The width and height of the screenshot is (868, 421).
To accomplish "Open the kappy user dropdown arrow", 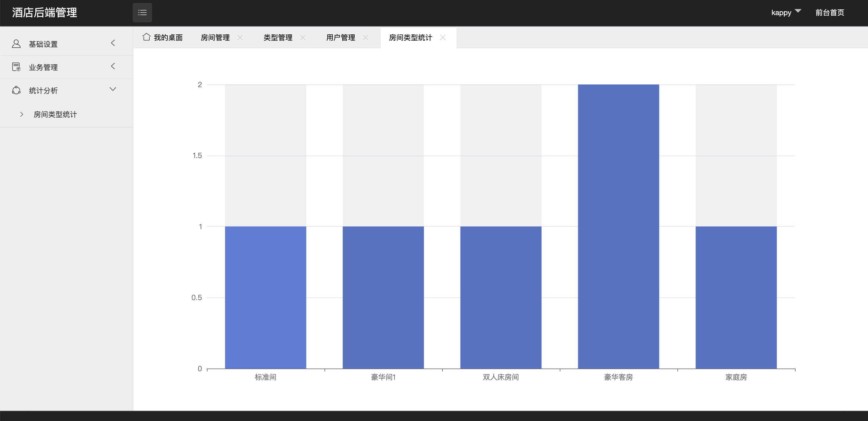I will pyautogui.click(x=798, y=11).
